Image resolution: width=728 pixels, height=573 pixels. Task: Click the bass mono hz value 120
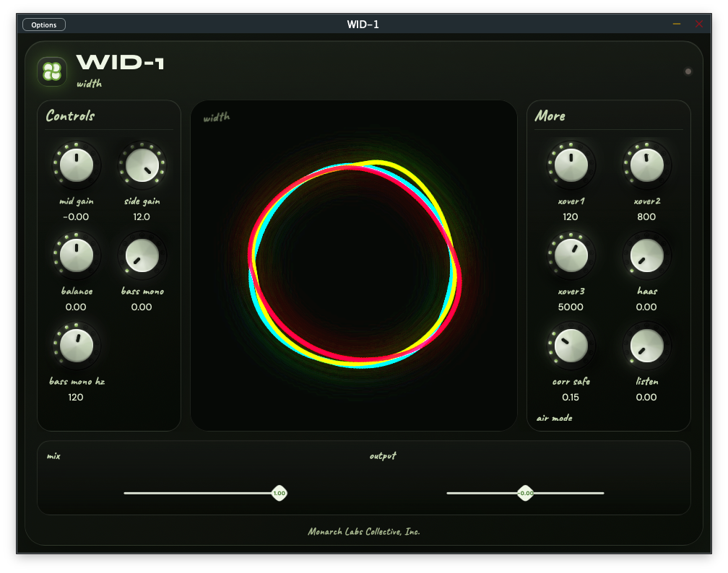[x=76, y=397]
